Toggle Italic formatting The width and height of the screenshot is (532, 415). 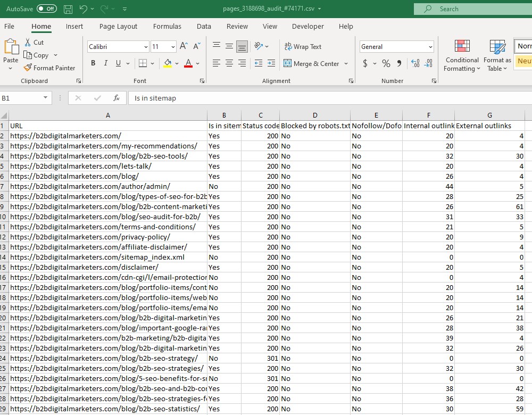point(105,63)
